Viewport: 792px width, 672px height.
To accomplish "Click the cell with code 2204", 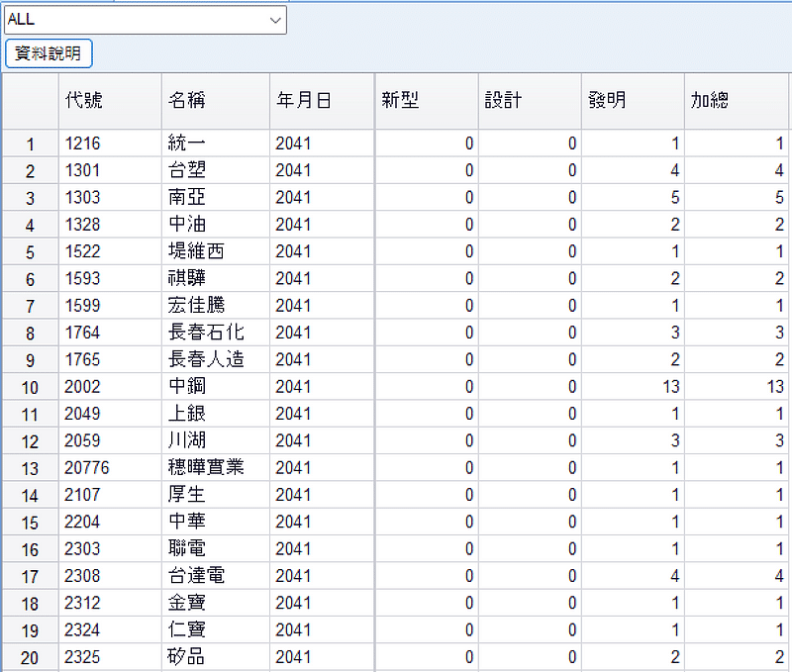I will (110, 522).
